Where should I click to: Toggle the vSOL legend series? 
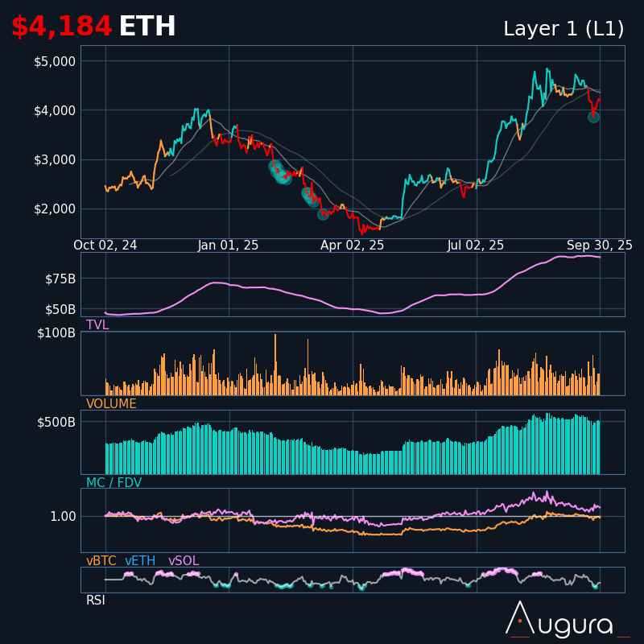(x=184, y=561)
